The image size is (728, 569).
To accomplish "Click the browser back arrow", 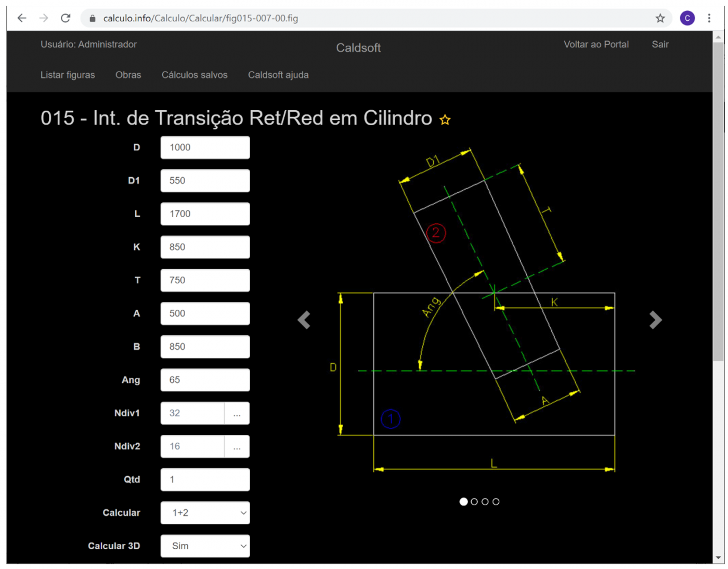I will tap(22, 18).
